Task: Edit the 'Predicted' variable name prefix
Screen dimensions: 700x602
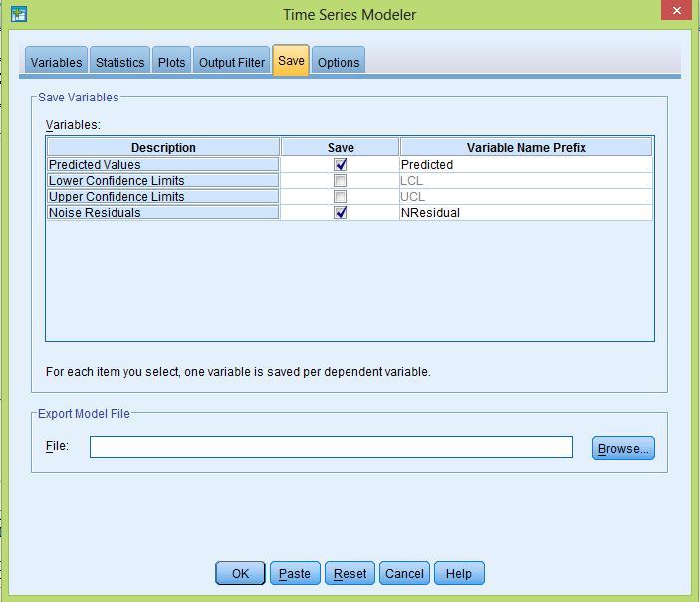Action: (527, 164)
